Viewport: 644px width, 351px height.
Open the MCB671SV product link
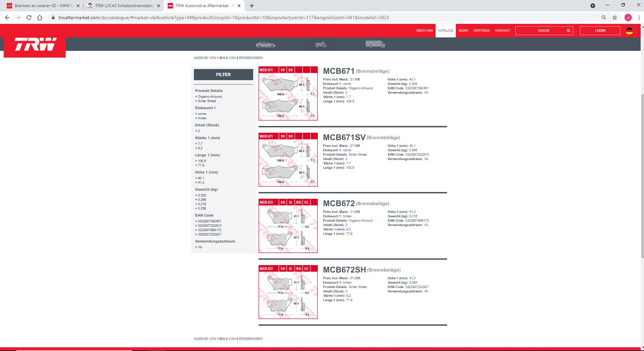pos(344,137)
